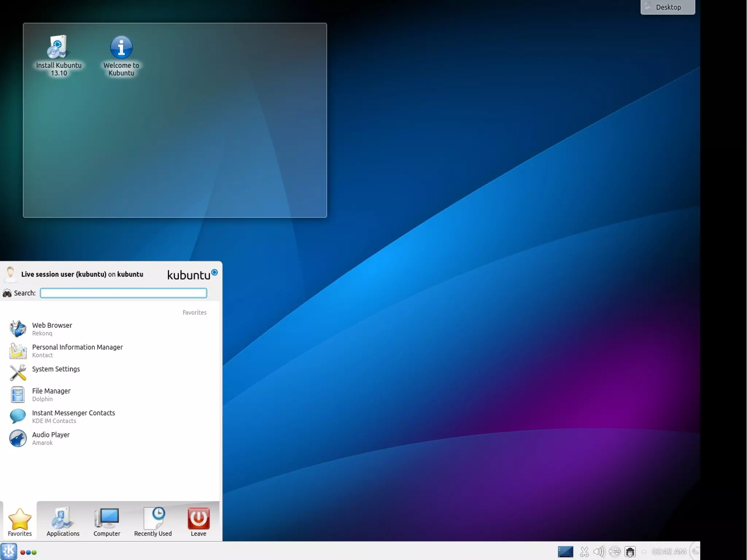Click the Desktop toolbox button
Image resolution: width=747 pixels, height=560 pixels.
click(667, 7)
